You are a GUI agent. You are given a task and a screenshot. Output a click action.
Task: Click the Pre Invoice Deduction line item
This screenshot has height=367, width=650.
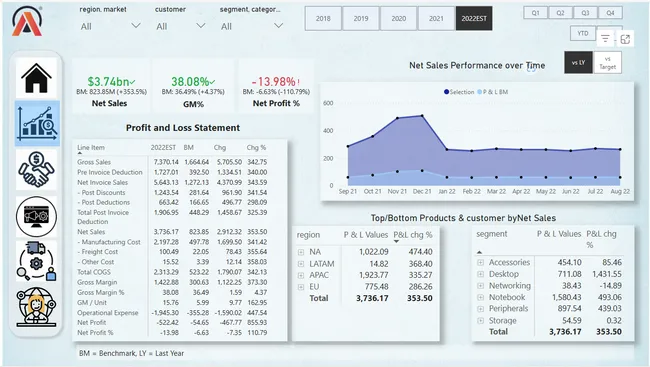109,172
